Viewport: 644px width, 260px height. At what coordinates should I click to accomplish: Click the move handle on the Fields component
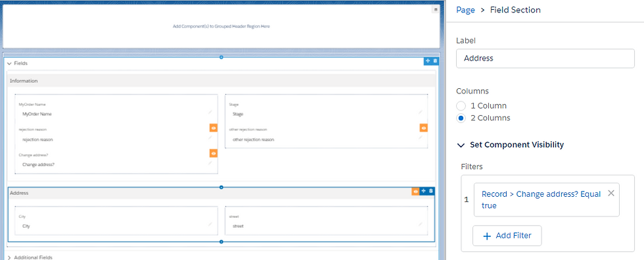pyautogui.click(x=428, y=61)
